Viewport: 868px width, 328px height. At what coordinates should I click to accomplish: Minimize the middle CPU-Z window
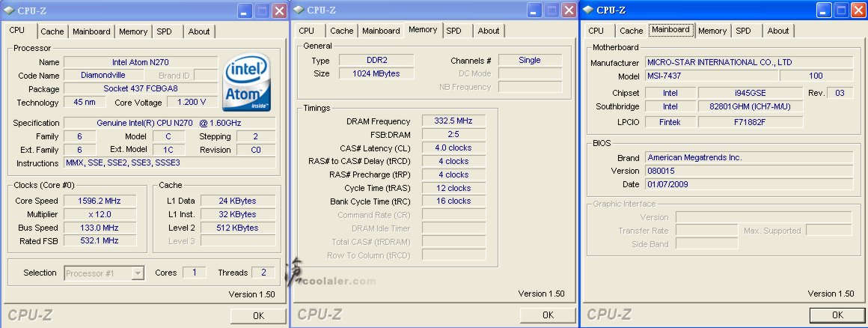pyautogui.click(x=534, y=10)
